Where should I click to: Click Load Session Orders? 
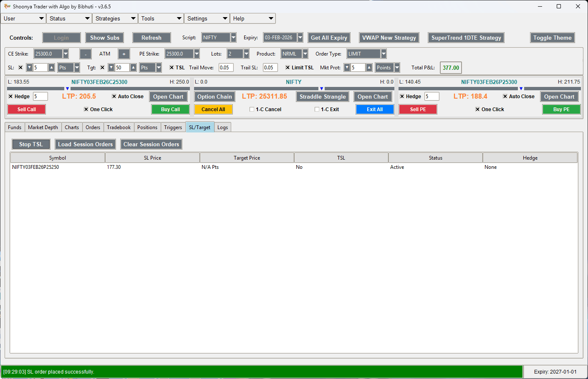(85, 144)
